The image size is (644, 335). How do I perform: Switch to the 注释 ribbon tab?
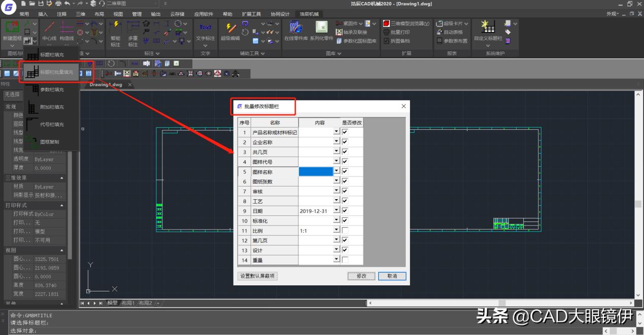61,14
